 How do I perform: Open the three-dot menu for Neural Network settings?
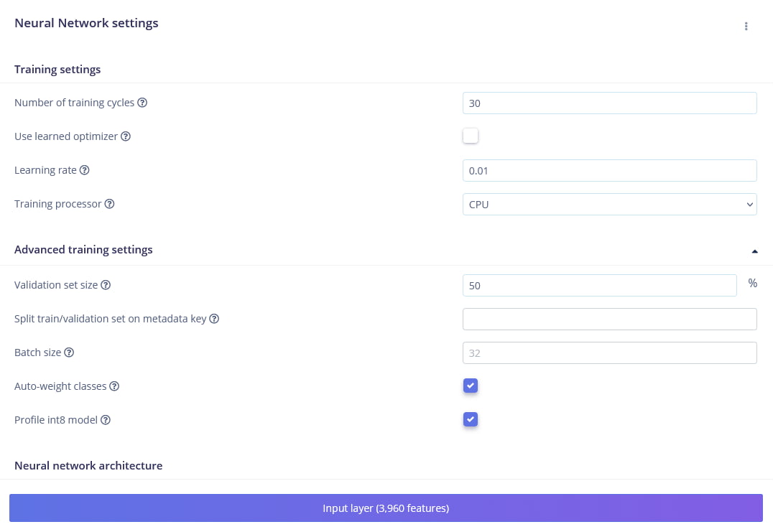pos(746,27)
